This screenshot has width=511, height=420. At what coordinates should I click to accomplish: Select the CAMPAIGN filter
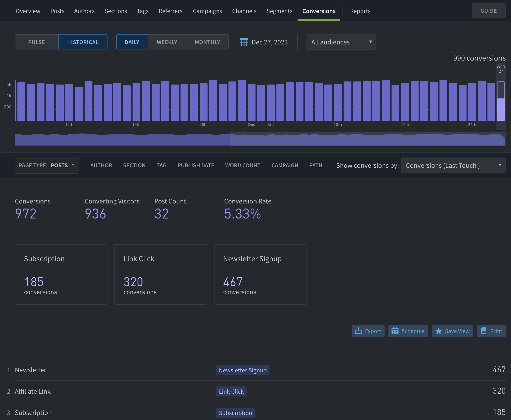coord(285,165)
